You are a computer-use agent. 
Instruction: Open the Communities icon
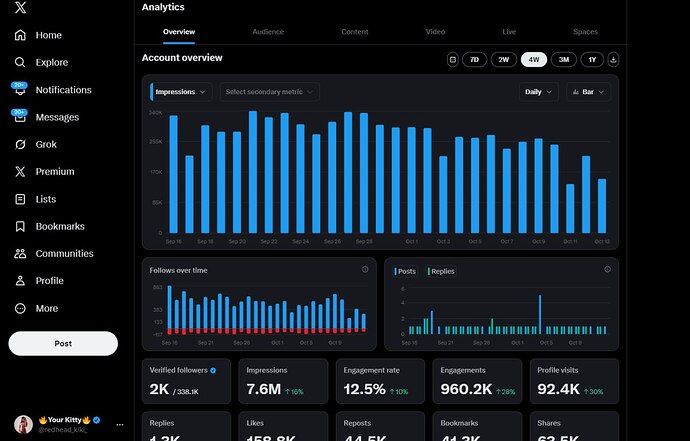pyautogui.click(x=20, y=254)
